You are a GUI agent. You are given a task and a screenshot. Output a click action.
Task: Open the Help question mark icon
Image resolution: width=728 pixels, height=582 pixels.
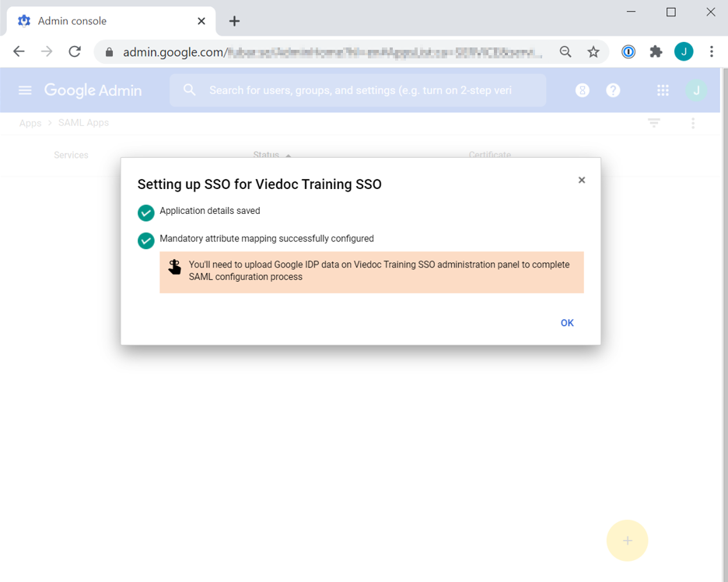613,90
